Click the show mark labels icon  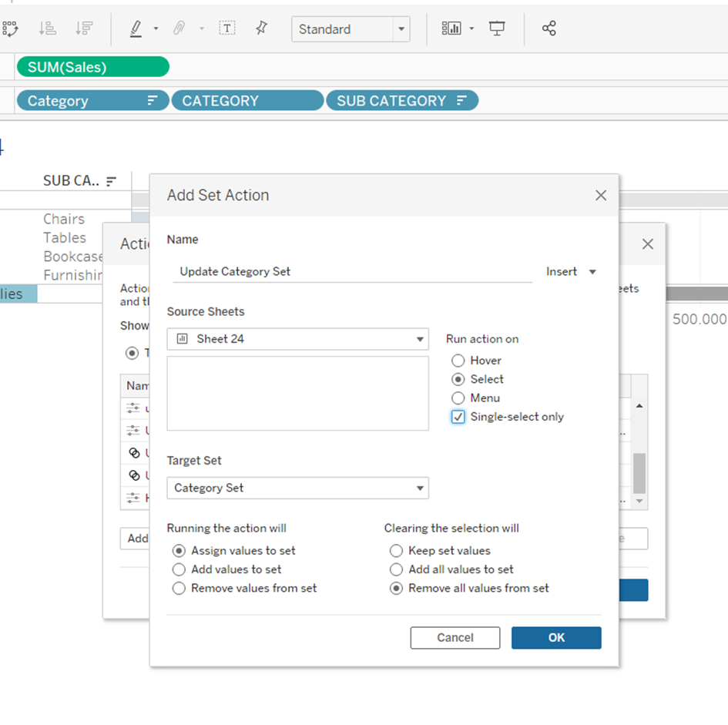(x=227, y=29)
